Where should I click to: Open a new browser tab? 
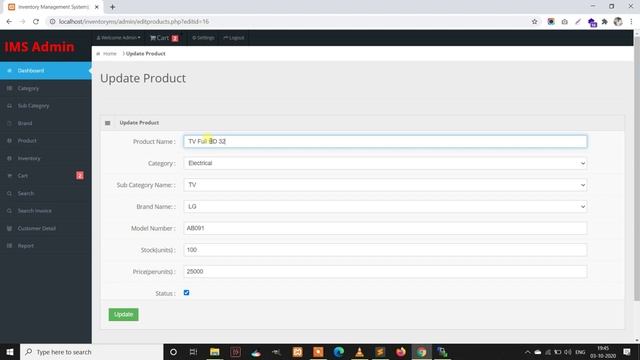pyautogui.click(x=112, y=7)
